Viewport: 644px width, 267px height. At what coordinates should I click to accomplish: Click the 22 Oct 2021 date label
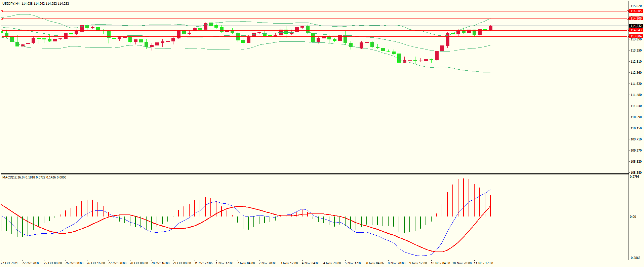(x=9, y=263)
